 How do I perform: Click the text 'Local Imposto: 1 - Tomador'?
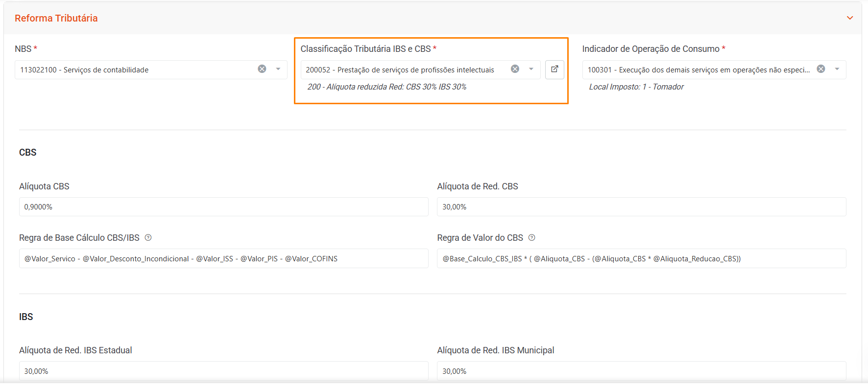[636, 87]
